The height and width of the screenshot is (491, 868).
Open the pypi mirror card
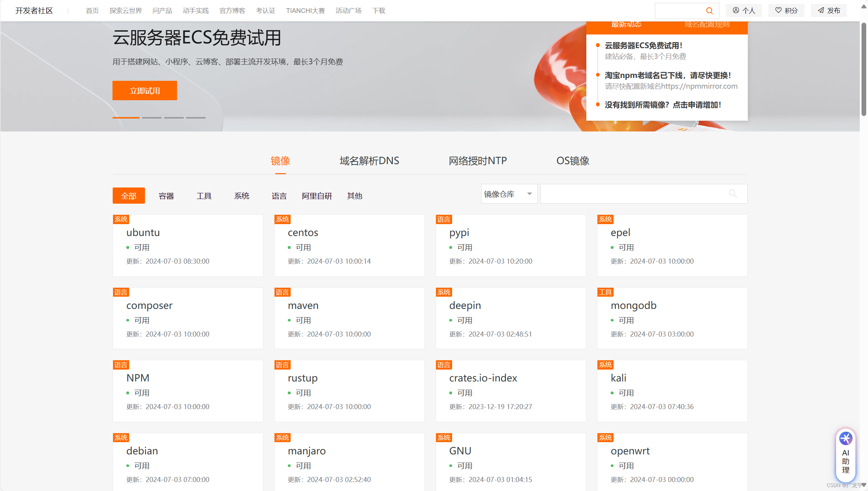(x=511, y=245)
